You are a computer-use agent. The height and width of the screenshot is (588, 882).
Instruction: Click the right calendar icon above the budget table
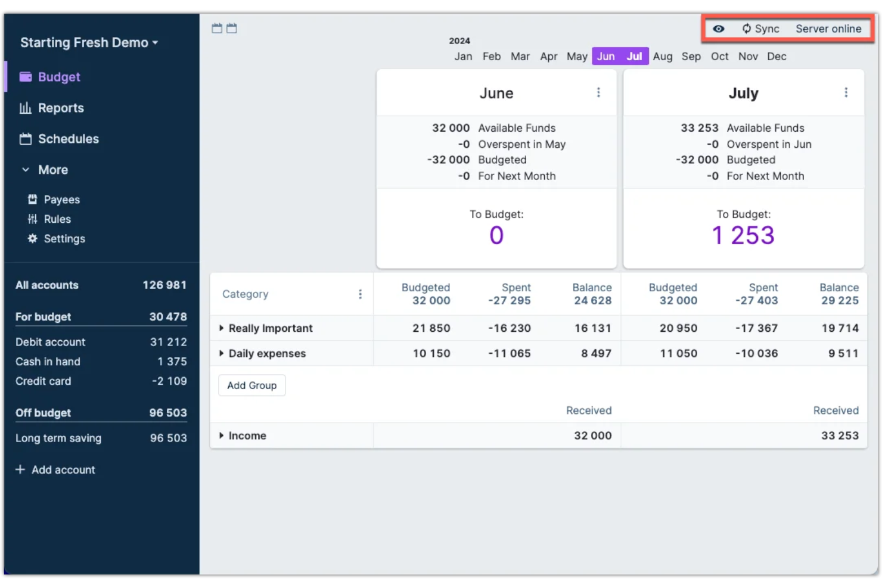pos(231,27)
